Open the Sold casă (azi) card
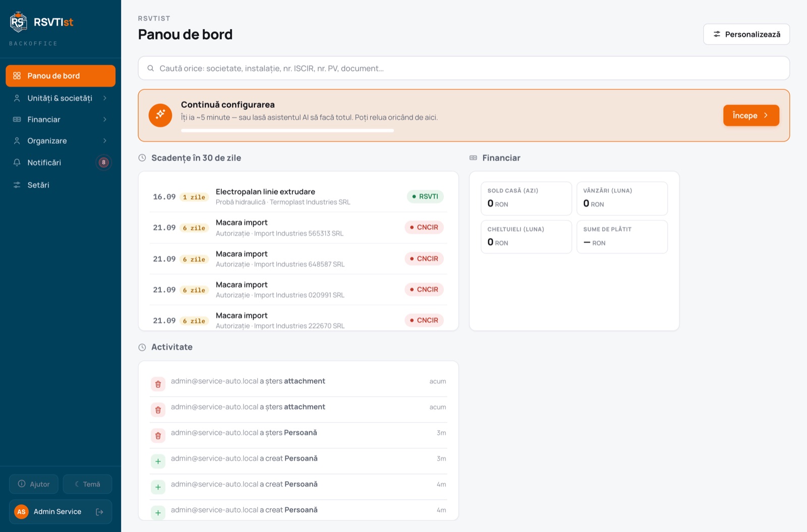Screen dimensions: 807x532 click(526, 198)
